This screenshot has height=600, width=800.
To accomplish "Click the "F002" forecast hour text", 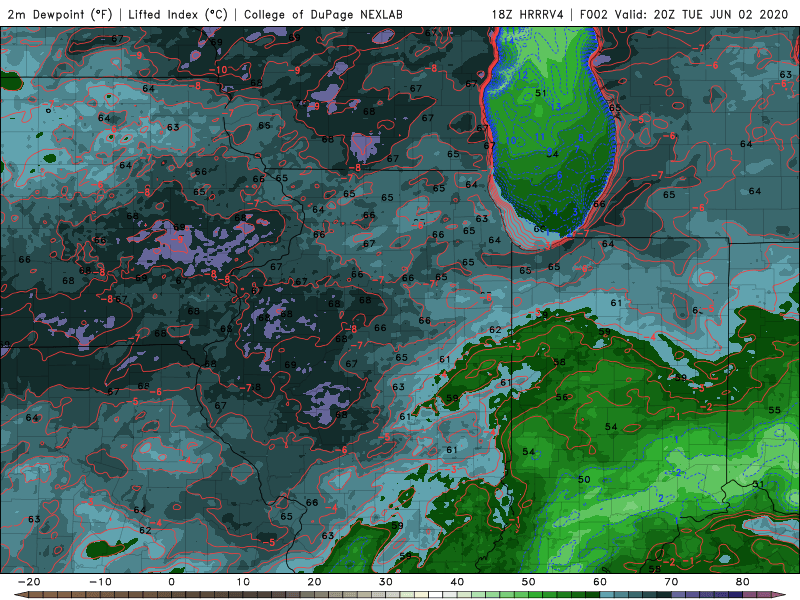I will coord(594,14).
